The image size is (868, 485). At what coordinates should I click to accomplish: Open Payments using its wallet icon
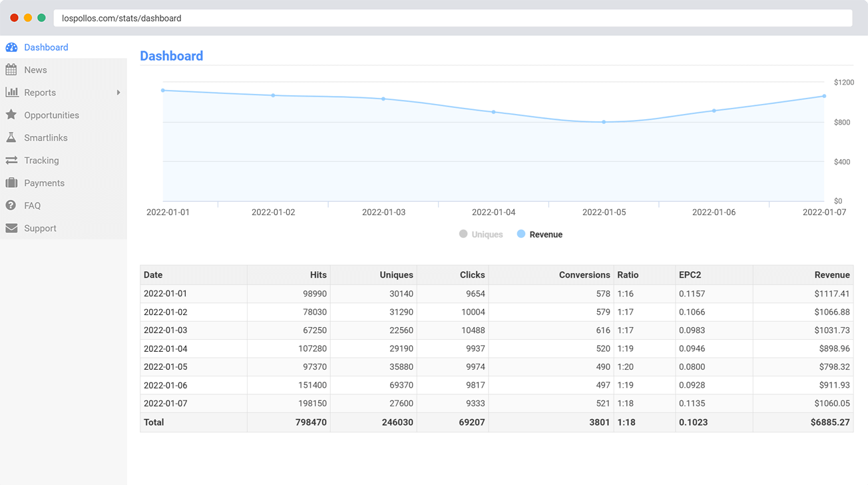(12, 183)
